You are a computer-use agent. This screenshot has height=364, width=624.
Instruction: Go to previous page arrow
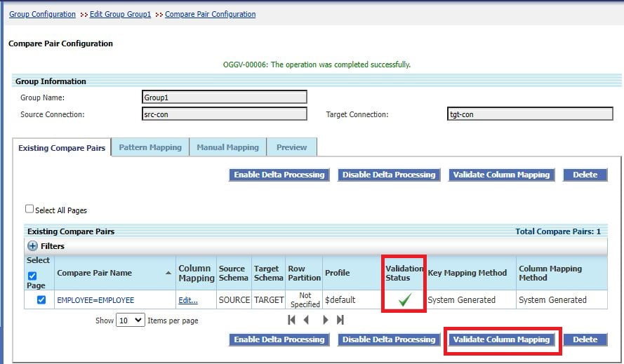pyautogui.click(x=306, y=320)
